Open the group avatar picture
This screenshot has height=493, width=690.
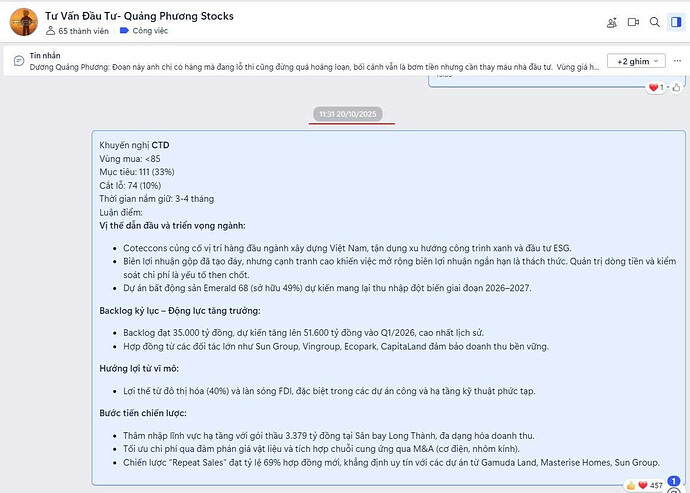pos(24,22)
